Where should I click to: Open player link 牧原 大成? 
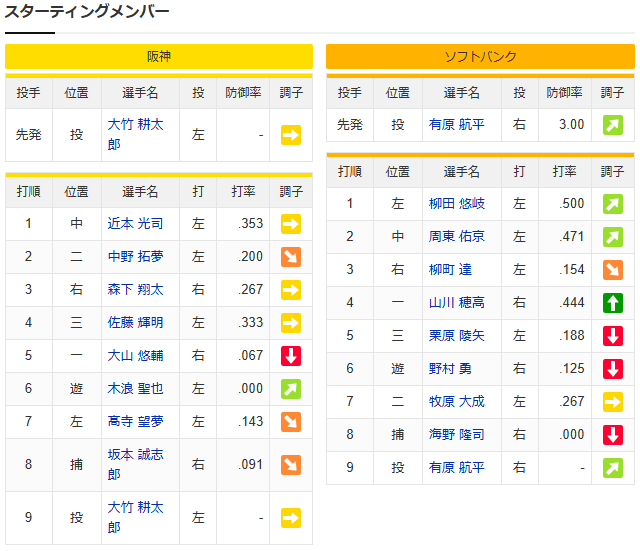(456, 402)
